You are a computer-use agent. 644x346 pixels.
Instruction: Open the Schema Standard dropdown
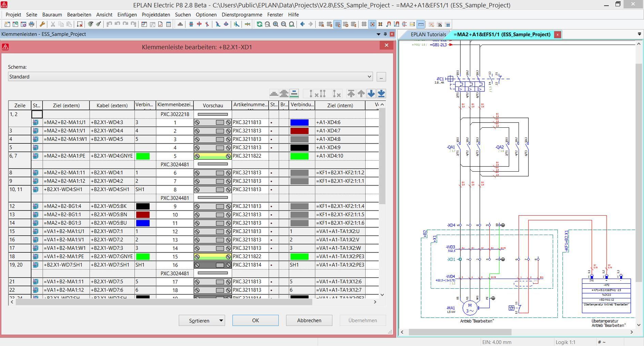point(369,77)
